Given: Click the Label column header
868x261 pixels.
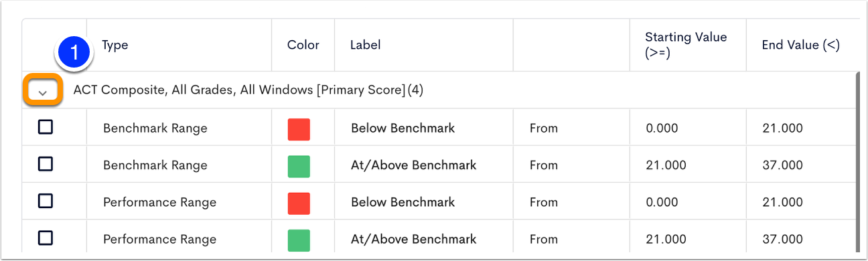Looking at the screenshot, I should click(366, 46).
